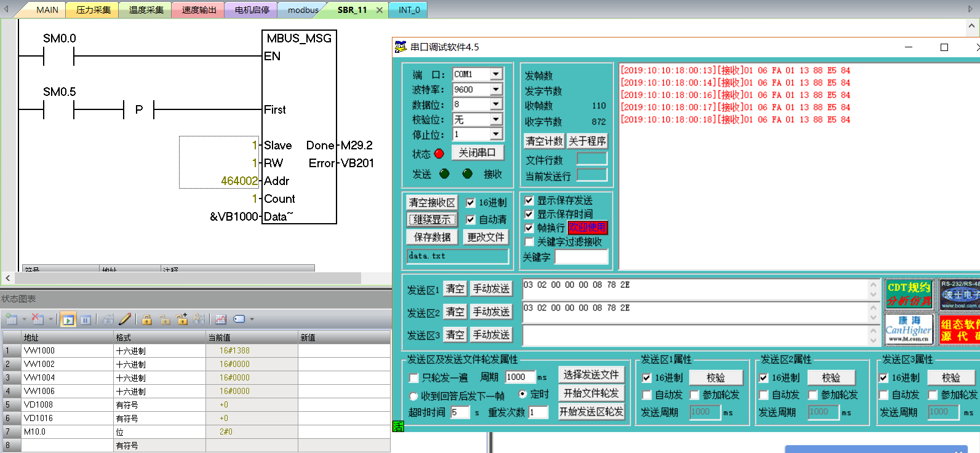Switch to the MAIN tab
The width and height of the screenshot is (980, 453).
pos(47,10)
